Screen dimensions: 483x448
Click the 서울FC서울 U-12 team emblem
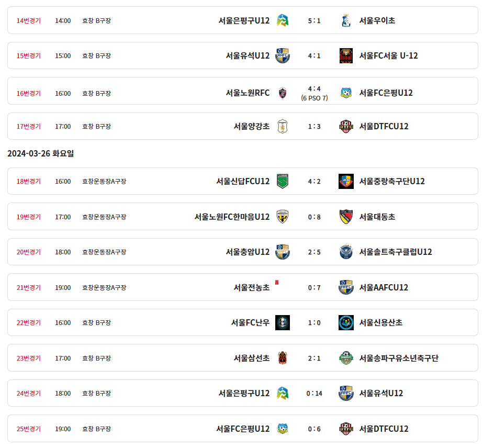point(346,55)
